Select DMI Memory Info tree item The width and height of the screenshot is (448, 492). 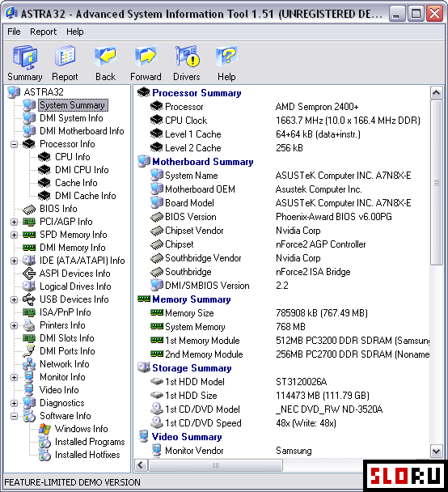point(73,248)
